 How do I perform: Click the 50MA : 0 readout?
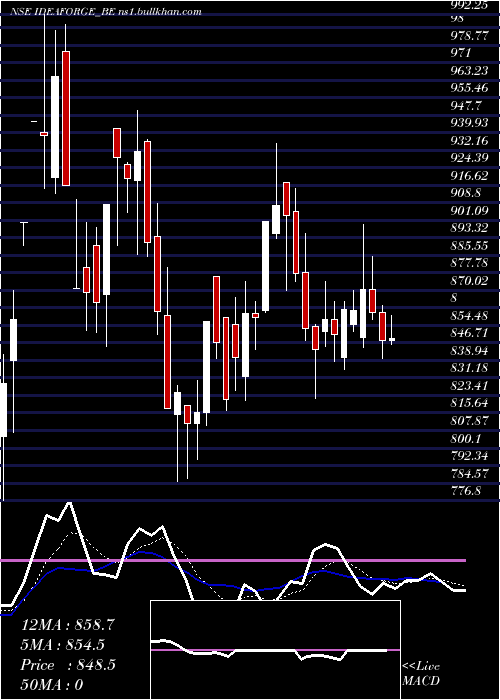[52, 685]
